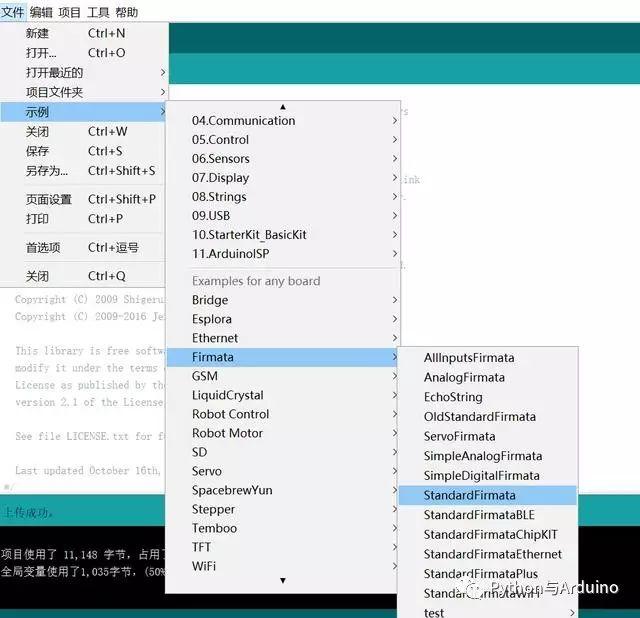The height and width of the screenshot is (618, 640).
Task: Expand 04.Communication examples
Action: coord(283,120)
